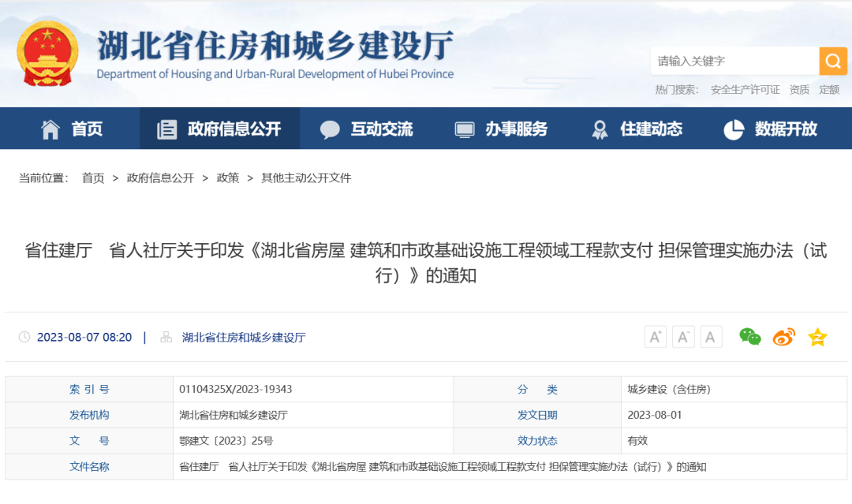Image resolution: width=852 pixels, height=504 pixels.
Task: Click the document icon on 政府信息公开
Action: coord(166,129)
